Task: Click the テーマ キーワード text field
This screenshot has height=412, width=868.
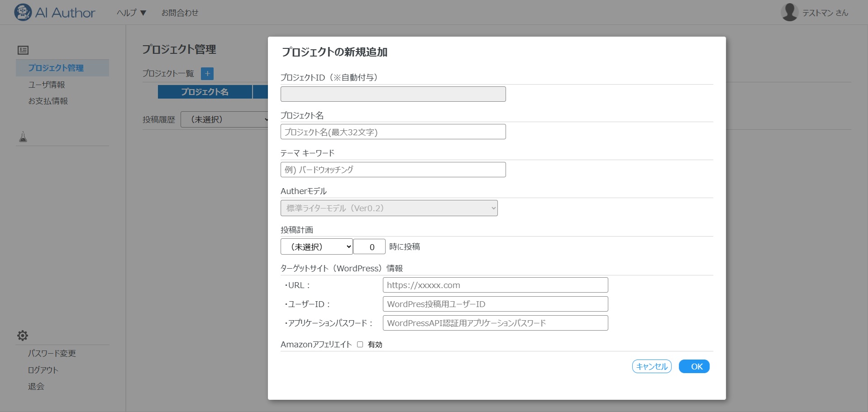Action: 393,170
